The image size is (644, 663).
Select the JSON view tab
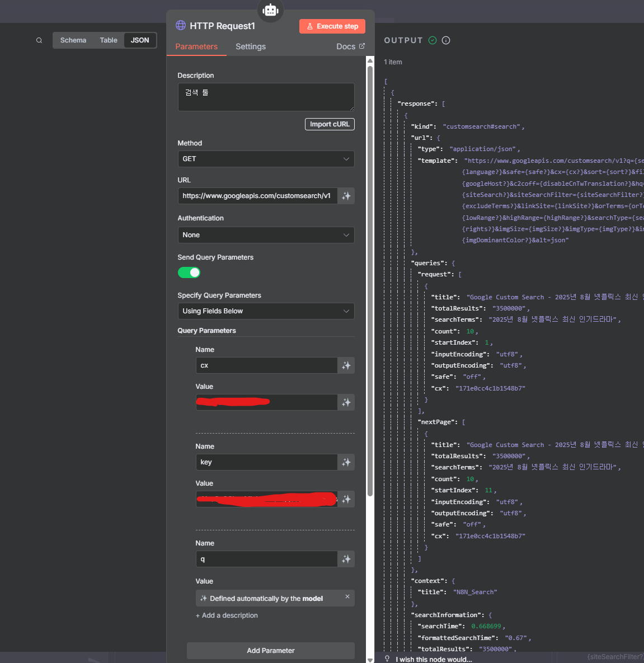(x=140, y=40)
